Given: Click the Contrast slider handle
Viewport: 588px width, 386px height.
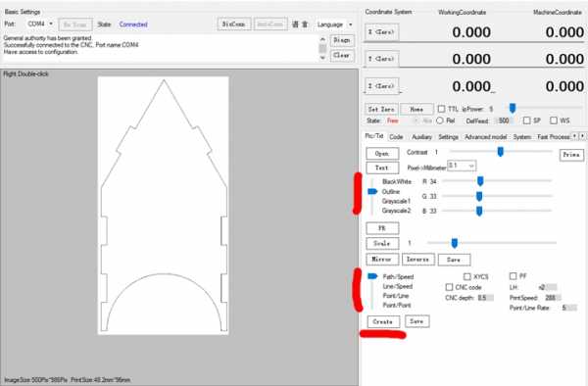Looking at the screenshot, I should point(500,152).
